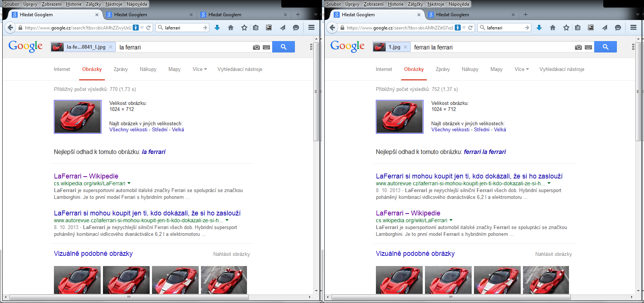Viewport: 644px width, 303px height.
Task: Open LaFerrari – Wikipedie result in left page
Action: (x=86, y=176)
